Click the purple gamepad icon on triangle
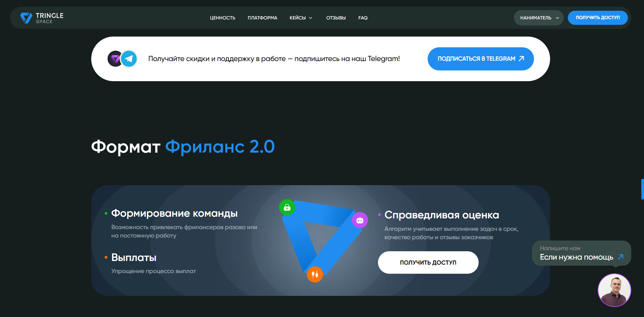This screenshot has height=317, width=644. pyautogui.click(x=360, y=220)
